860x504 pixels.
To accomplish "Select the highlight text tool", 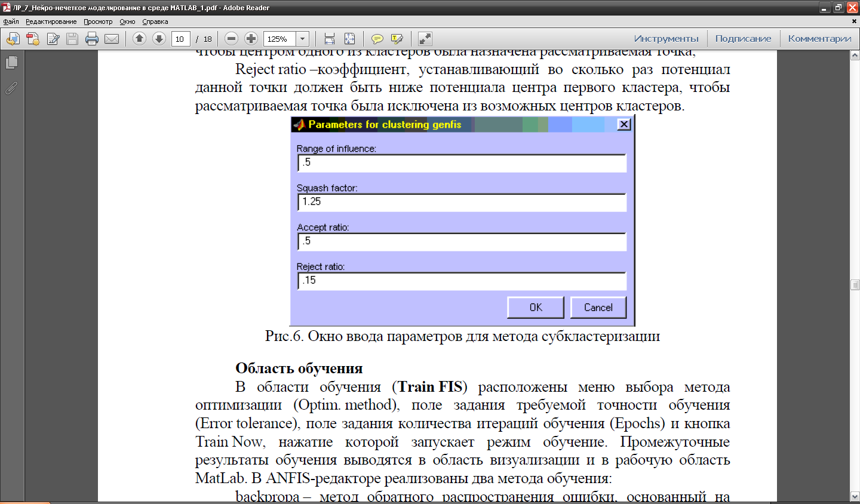I will pyautogui.click(x=397, y=39).
